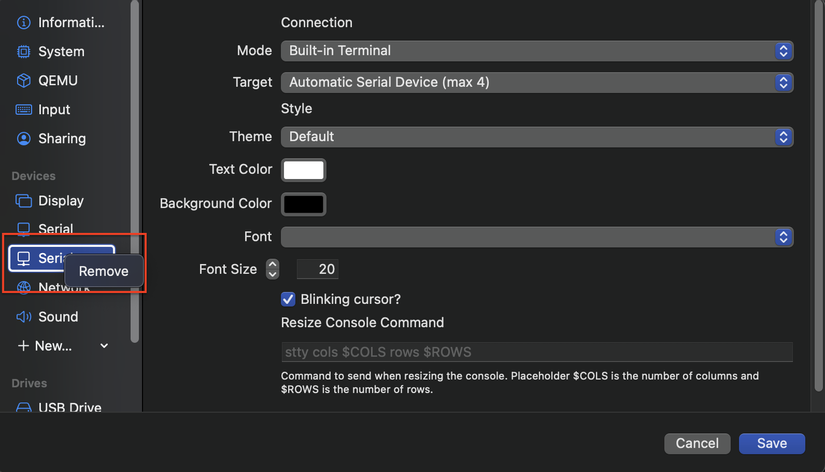Click the Resize Console Command field
This screenshot has width=825, height=472.
pos(537,352)
